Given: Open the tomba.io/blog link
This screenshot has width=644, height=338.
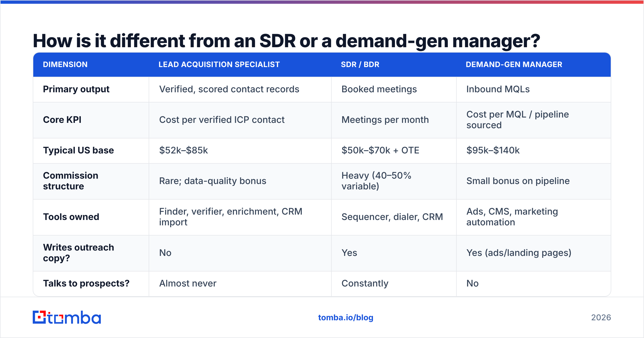Looking at the screenshot, I should (x=346, y=318).
